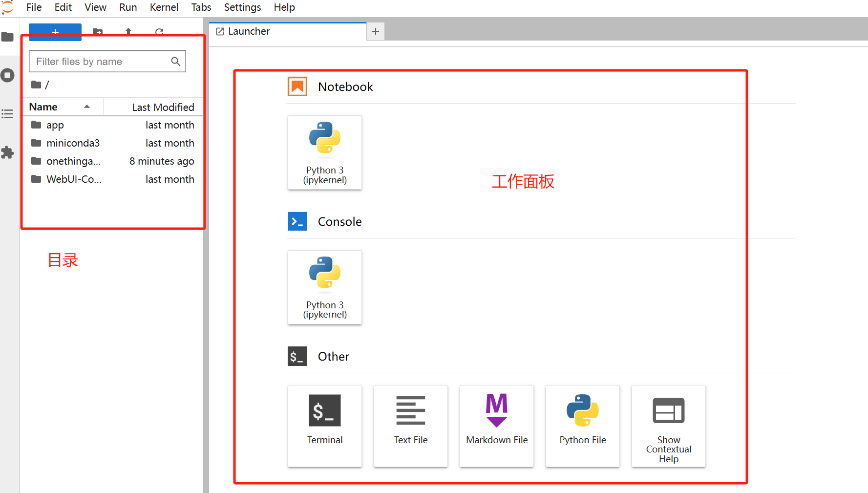Viewport: 868px width, 493px height.
Task: Click the Other section heading text
Action: click(334, 356)
